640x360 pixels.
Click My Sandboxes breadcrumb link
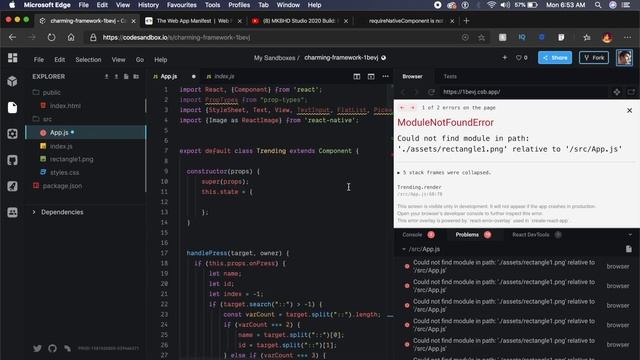point(274,58)
